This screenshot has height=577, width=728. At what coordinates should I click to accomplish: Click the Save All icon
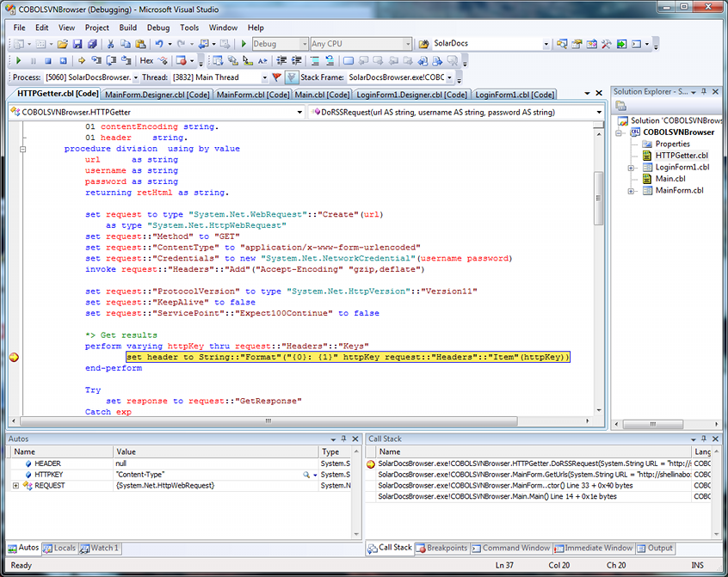point(92,44)
